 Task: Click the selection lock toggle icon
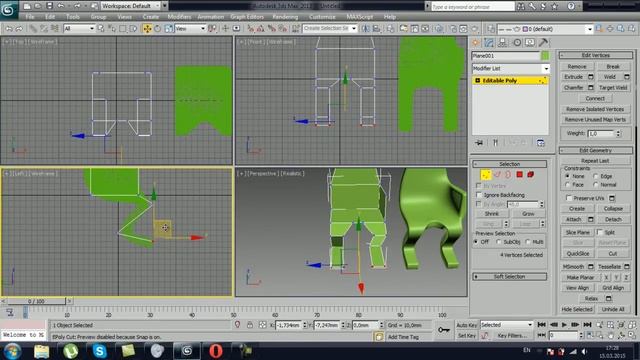[x=250, y=325]
